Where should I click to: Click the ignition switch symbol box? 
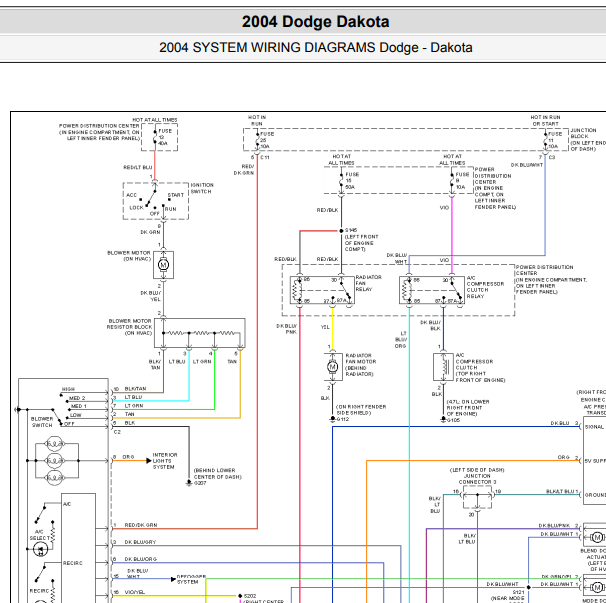[156, 201]
